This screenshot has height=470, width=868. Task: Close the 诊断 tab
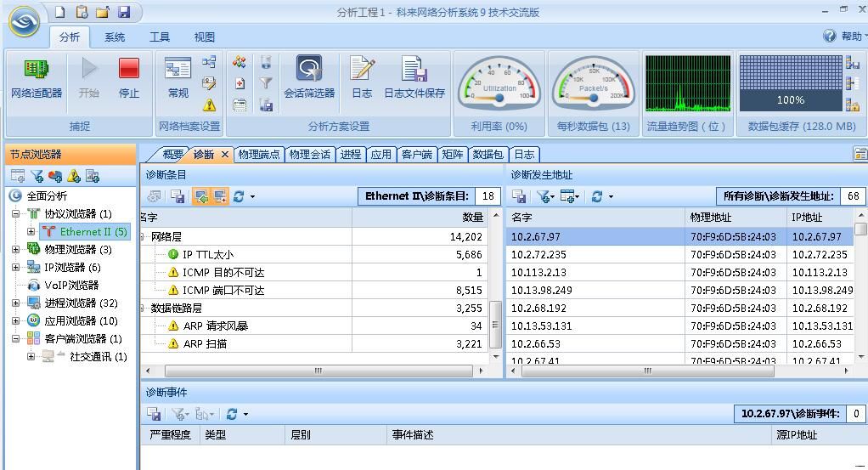pyautogui.click(x=225, y=155)
